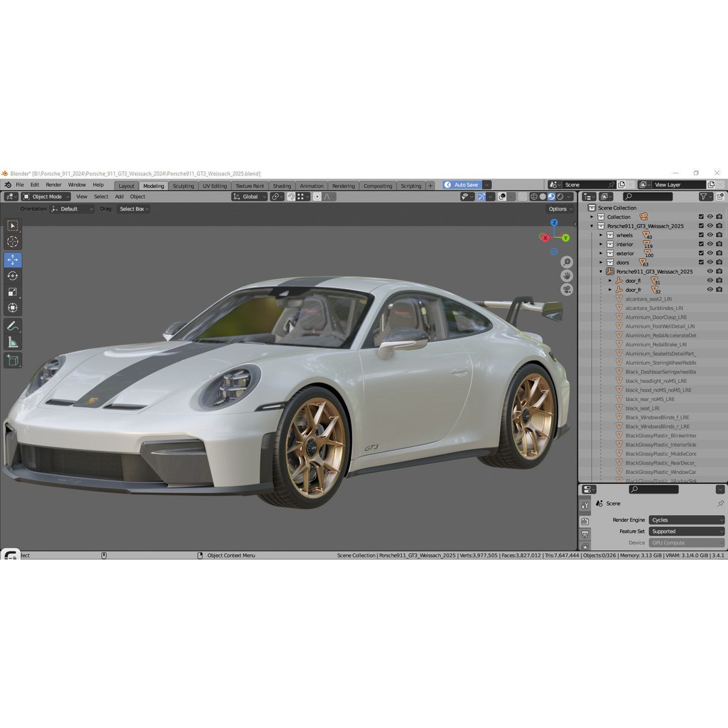
Task: Collapse the Porsche911_GT3_Weissach_2025 collection
Action: 592,226
